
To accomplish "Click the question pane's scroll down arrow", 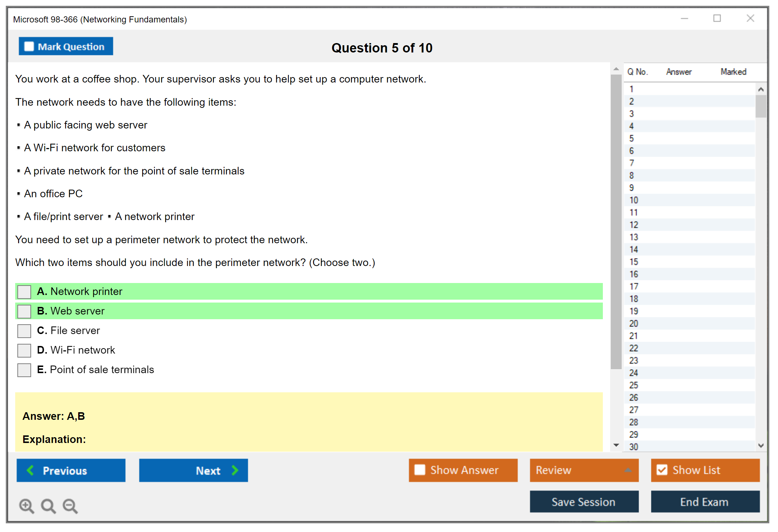I will 616,445.
